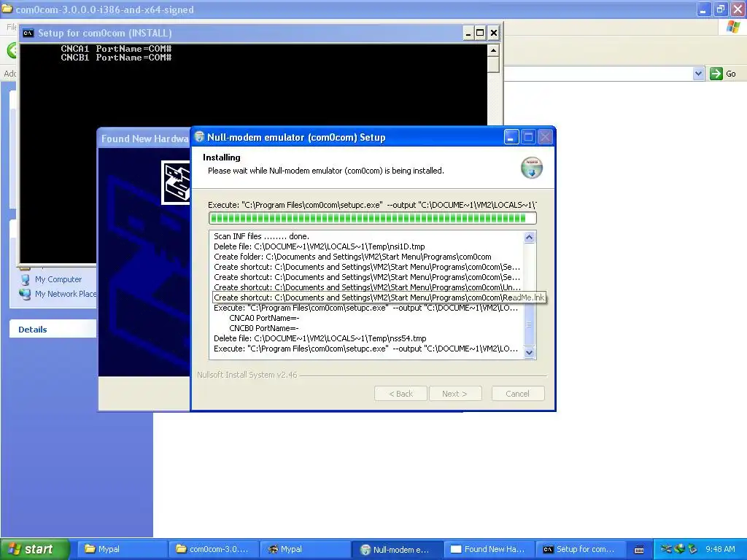
Task: Select log line 'Delete file: ...nsi1D.tmp'
Action: [320, 246]
